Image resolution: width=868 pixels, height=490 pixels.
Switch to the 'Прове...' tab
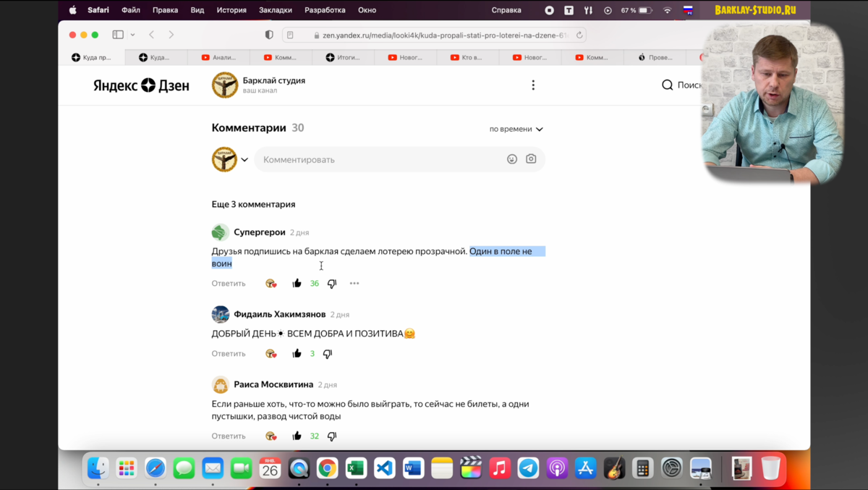pyautogui.click(x=655, y=57)
